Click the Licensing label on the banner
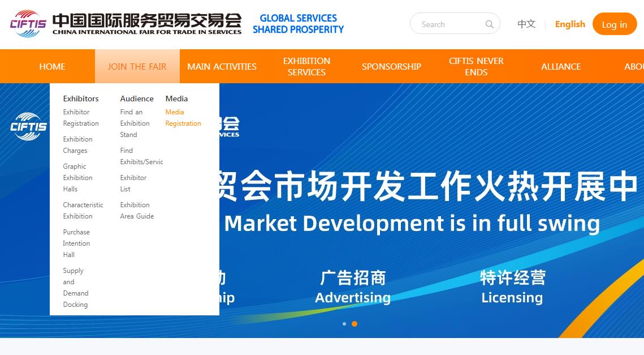The height and width of the screenshot is (355, 644). pos(512,297)
